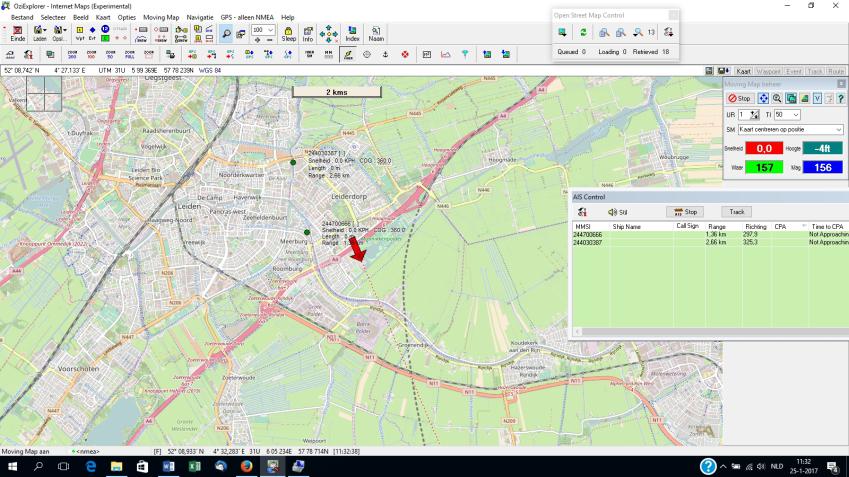Open Firefox from the Windows taskbar
This screenshot has height=477, width=849.
pos(246,466)
